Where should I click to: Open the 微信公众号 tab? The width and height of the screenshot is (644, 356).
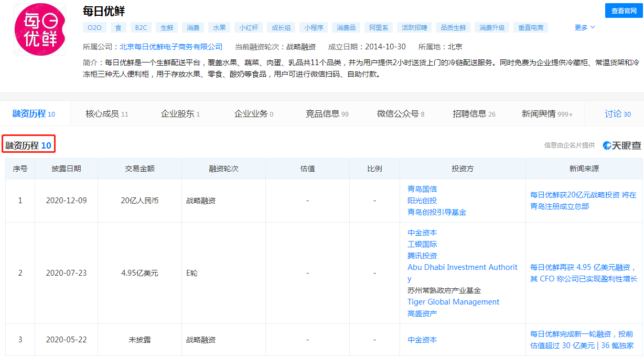[x=401, y=113]
